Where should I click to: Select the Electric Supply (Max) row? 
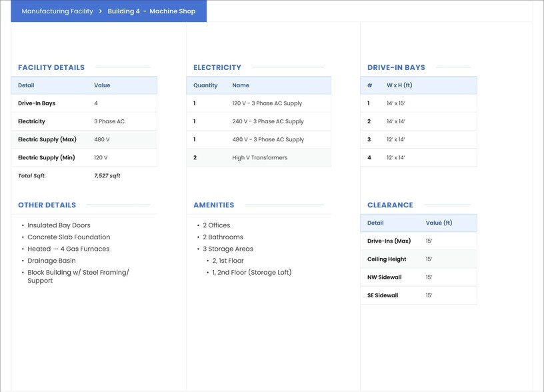(84, 140)
